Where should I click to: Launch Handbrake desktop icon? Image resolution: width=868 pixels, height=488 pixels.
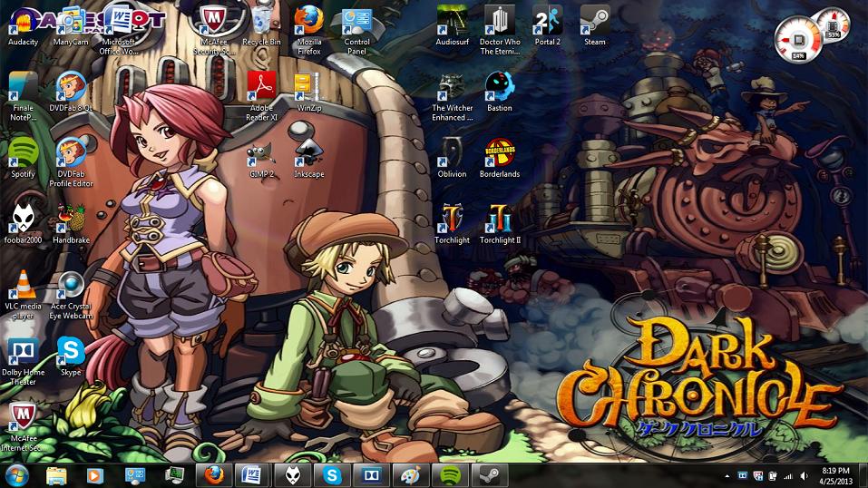(x=71, y=224)
